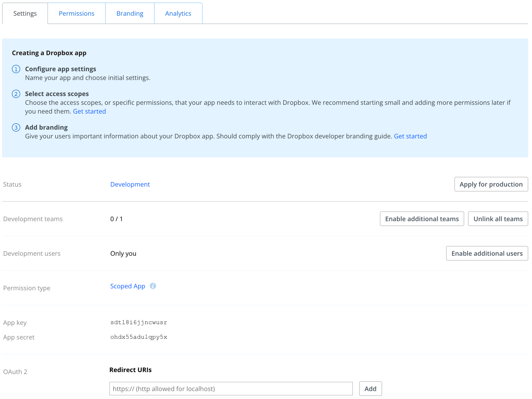This screenshot has width=532, height=399.
Task: Focus the Redirect URIs input field
Action: coord(231,388)
